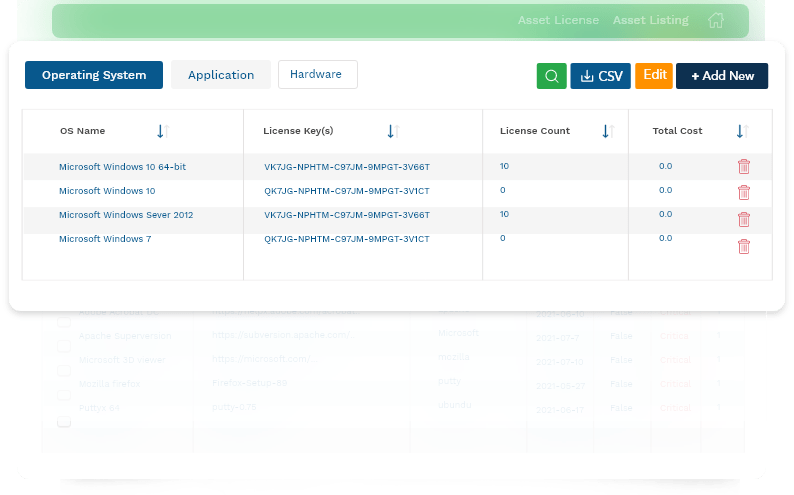Delete the Microsoft Windows 10 64-bit row

[743, 167]
